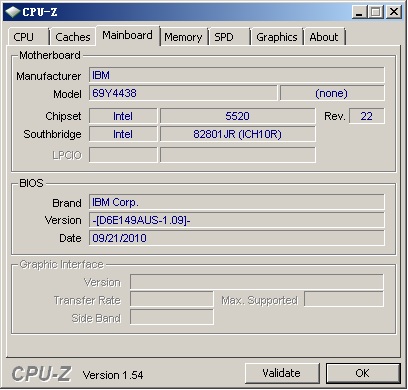Screen dimensions: 408x390
Task: Click the Southbridge label
Action: [52, 134]
